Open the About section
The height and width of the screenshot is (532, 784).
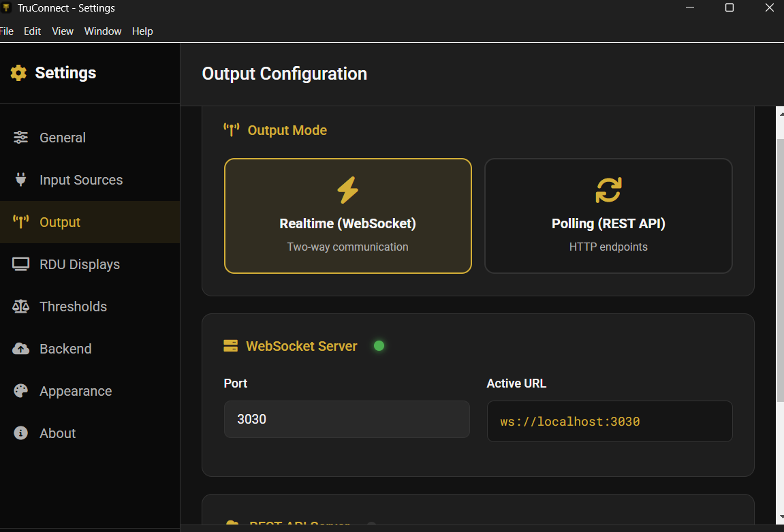click(x=90, y=433)
